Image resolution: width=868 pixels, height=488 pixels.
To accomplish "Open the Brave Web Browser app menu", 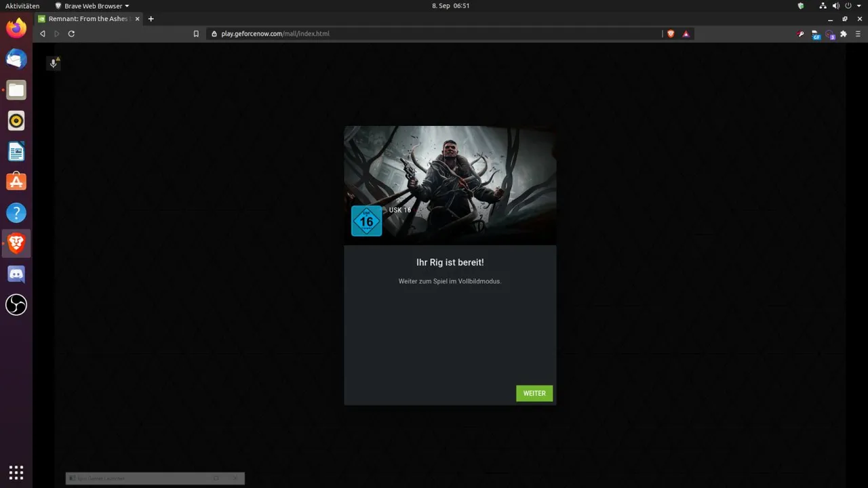I will pyautogui.click(x=92, y=5).
